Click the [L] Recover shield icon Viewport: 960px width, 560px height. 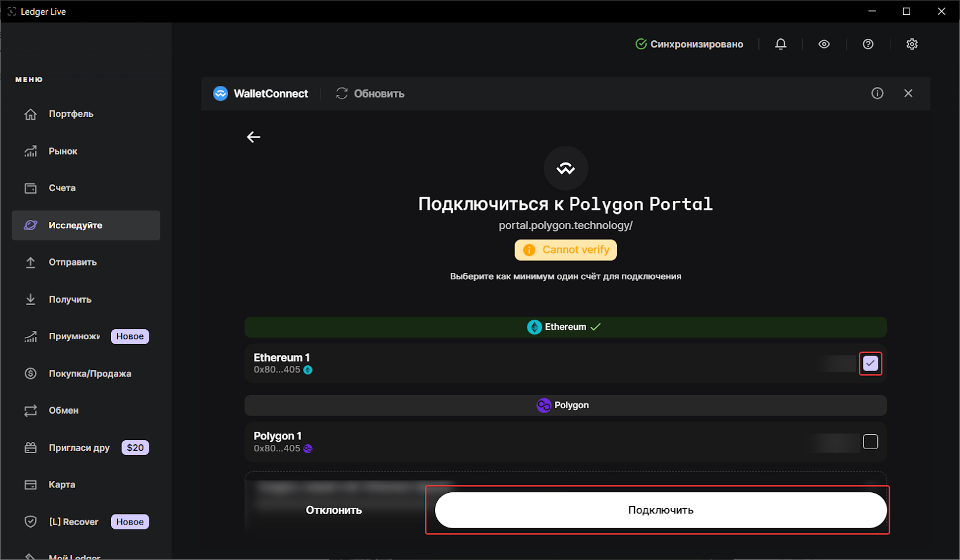coord(31,522)
